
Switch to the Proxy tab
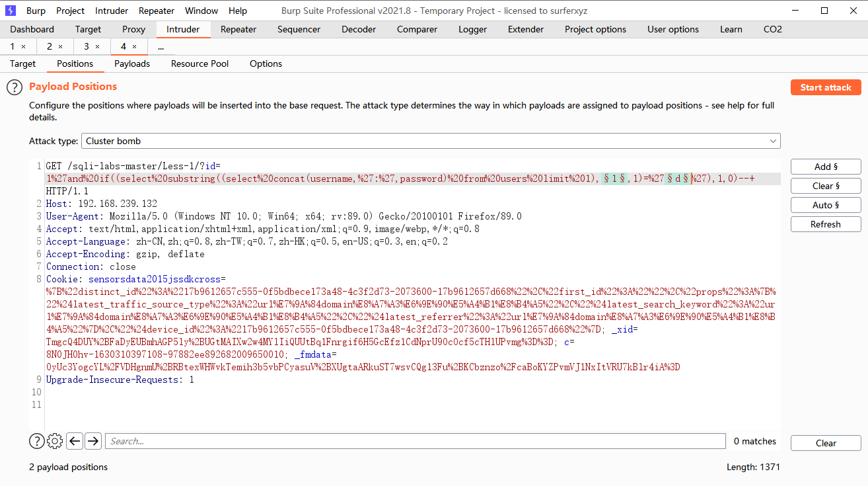tap(133, 29)
